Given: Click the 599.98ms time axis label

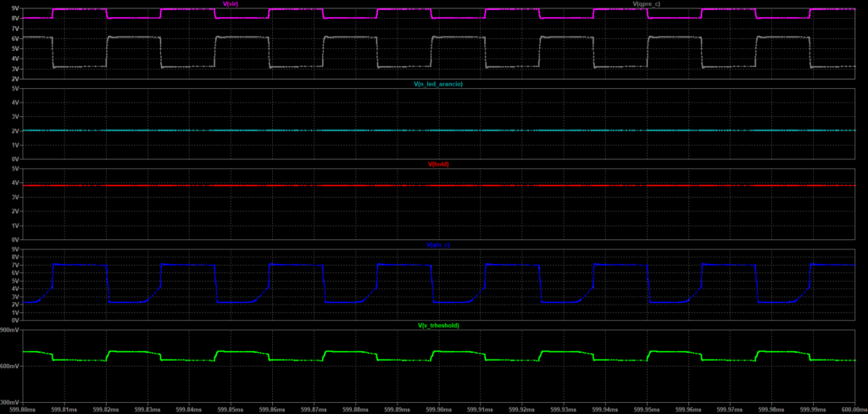Looking at the screenshot, I should 771,410.
